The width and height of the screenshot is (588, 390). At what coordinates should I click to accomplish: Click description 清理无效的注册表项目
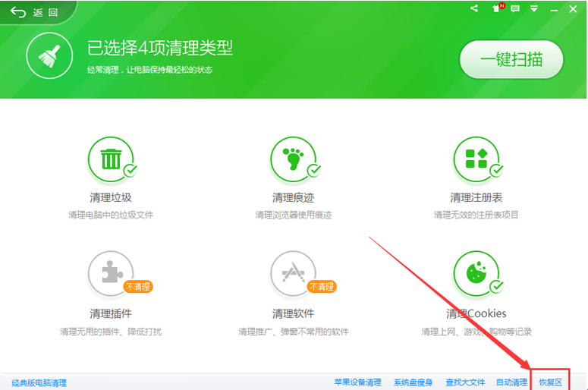[476, 215]
